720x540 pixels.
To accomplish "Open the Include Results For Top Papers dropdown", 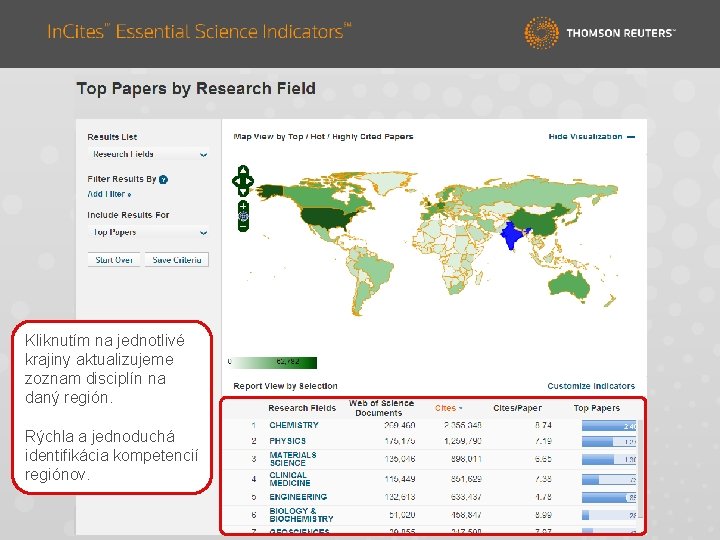I will [148, 232].
